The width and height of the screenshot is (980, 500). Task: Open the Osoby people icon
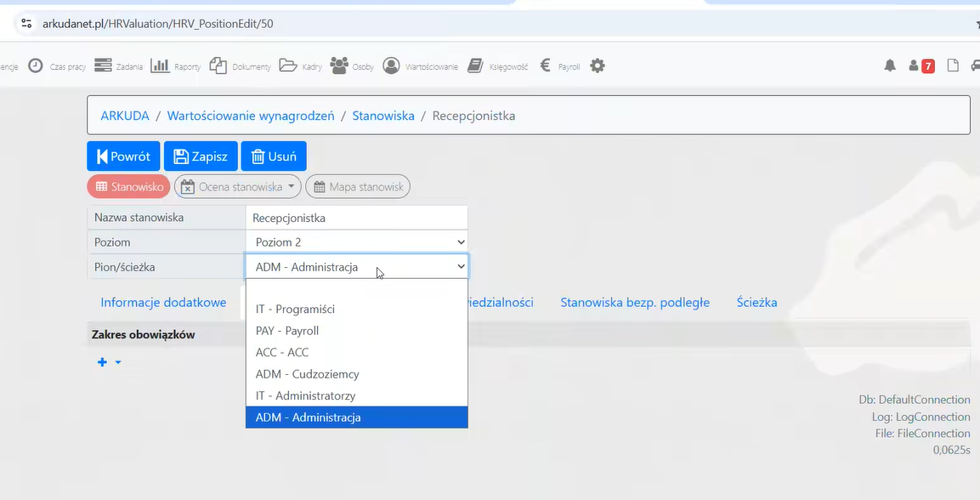[339, 65]
